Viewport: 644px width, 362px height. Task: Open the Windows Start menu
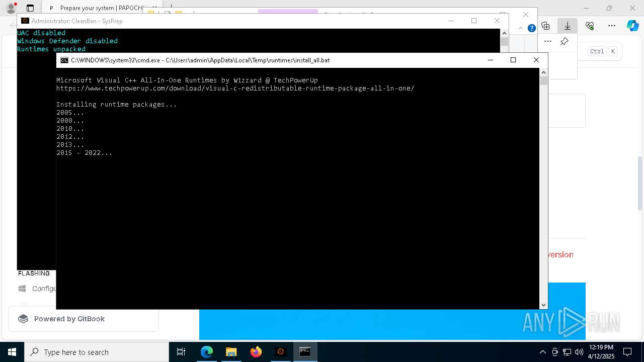[12, 352]
